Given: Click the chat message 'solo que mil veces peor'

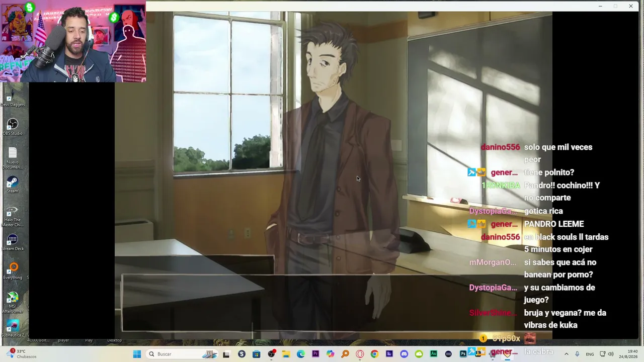Looking at the screenshot, I should click(x=558, y=153).
